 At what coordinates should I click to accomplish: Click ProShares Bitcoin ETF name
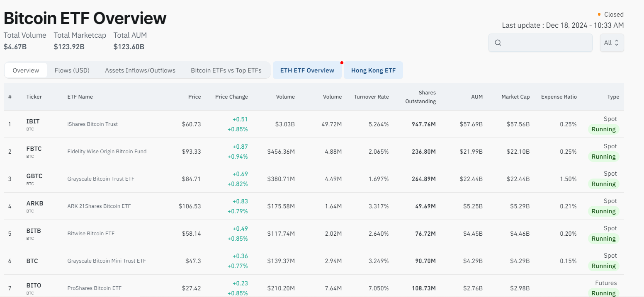click(95, 288)
